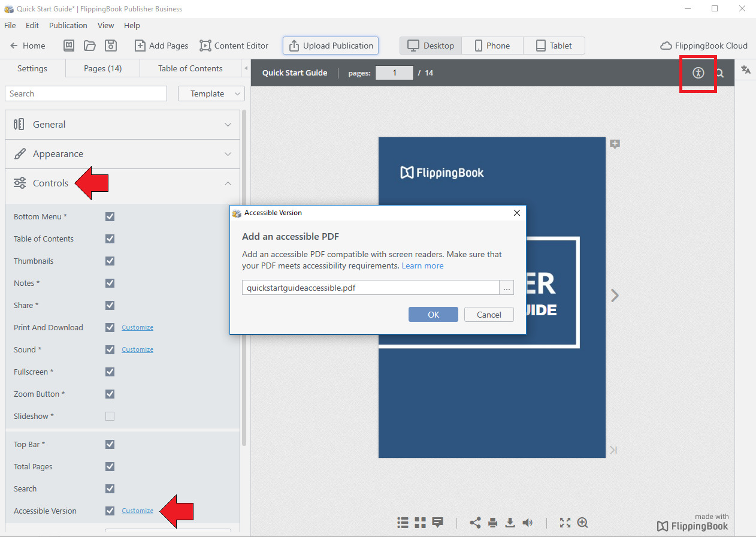The image size is (756, 537).
Task: Toggle the Fullscreen checkbox
Action: (110, 372)
